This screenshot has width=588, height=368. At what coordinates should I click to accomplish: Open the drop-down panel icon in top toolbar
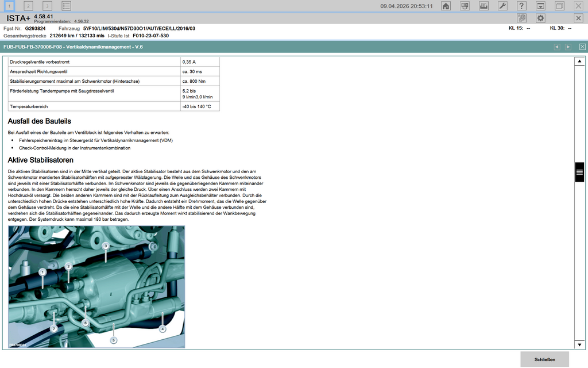coord(540,6)
